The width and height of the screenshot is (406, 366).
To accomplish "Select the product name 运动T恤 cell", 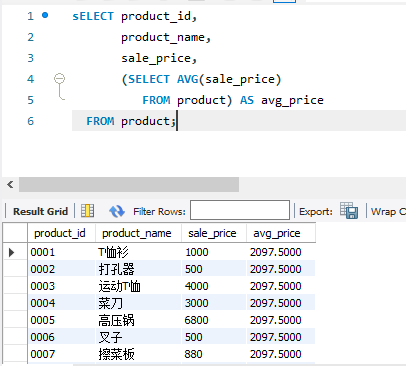I will pyautogui.click(x=138, y=286).
